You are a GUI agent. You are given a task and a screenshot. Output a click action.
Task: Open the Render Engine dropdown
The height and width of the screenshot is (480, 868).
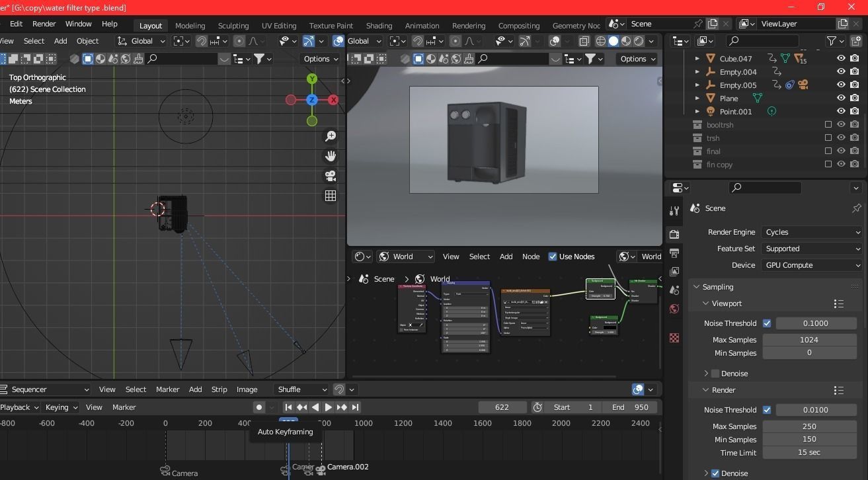point(812,232)
